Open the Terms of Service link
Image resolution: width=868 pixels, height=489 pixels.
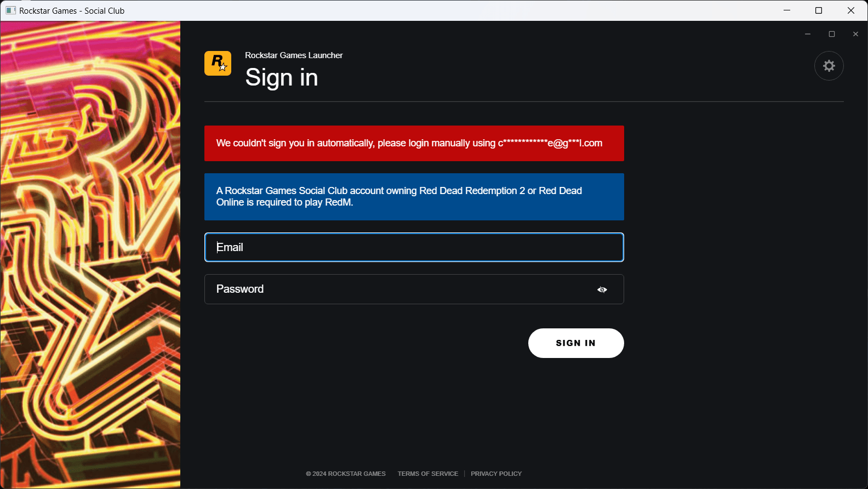pos(427,474)
